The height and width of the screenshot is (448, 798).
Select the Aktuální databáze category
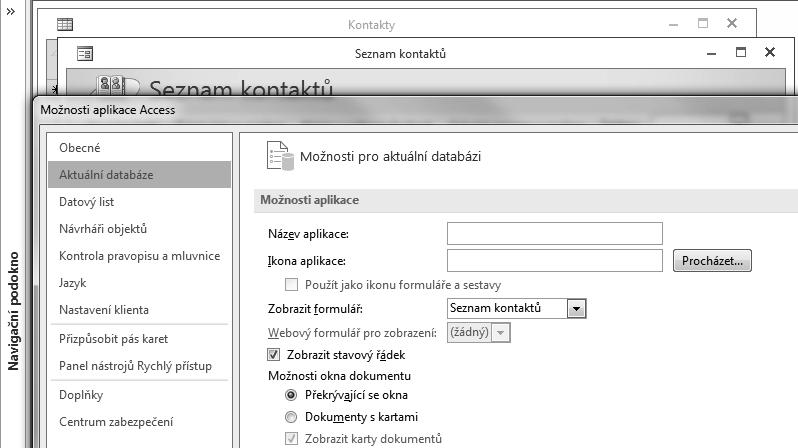point(139,175)
